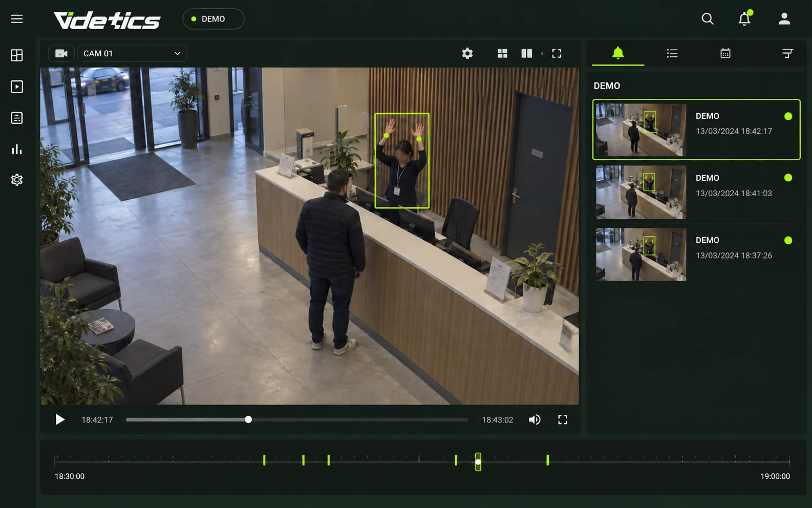Switch to two-column split layout
Screen dimensions: 812x508
[x=527, y=53]
